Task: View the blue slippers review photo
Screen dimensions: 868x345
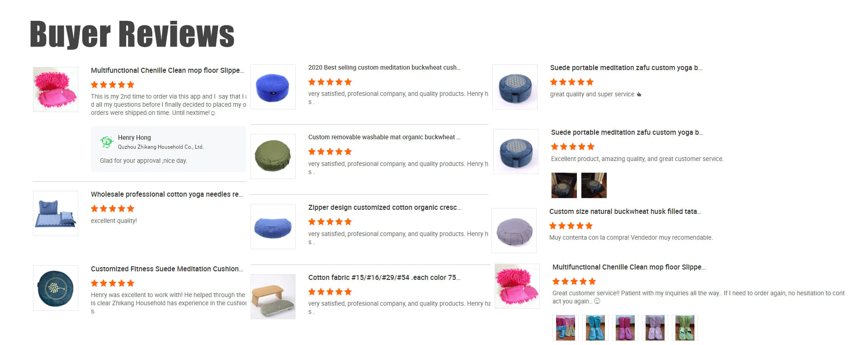Action: 595,328
